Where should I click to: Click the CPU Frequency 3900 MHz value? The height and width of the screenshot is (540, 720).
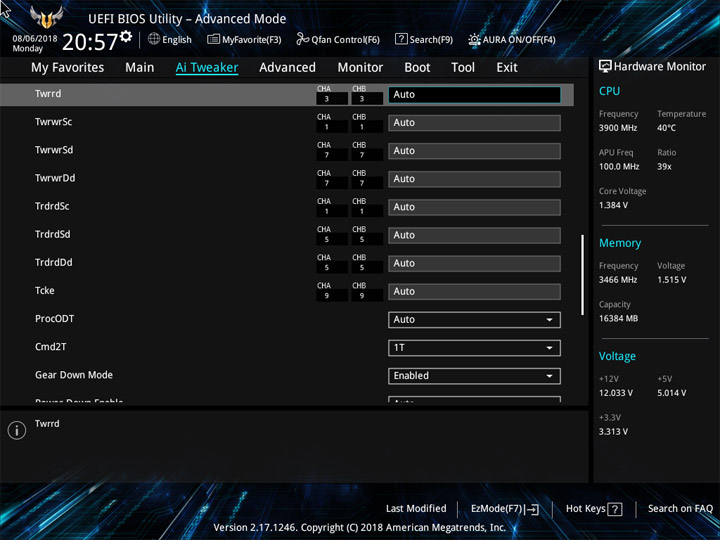[x=618, y=128]
